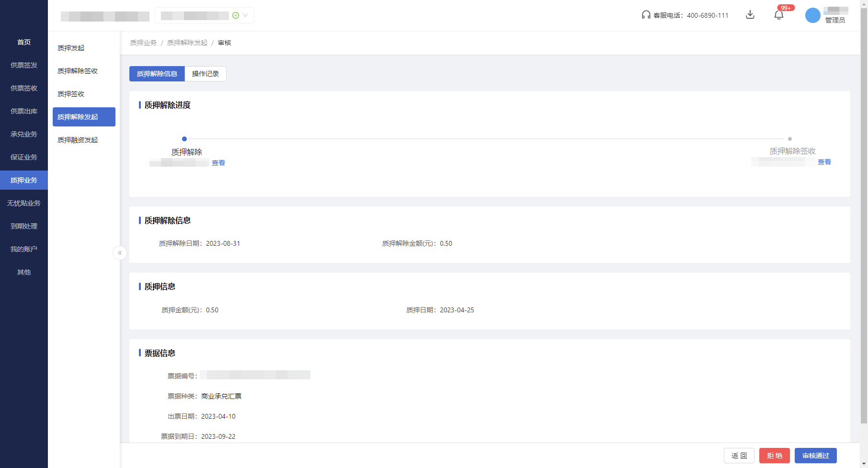Click the customer service headset icon

coord(646,15)
